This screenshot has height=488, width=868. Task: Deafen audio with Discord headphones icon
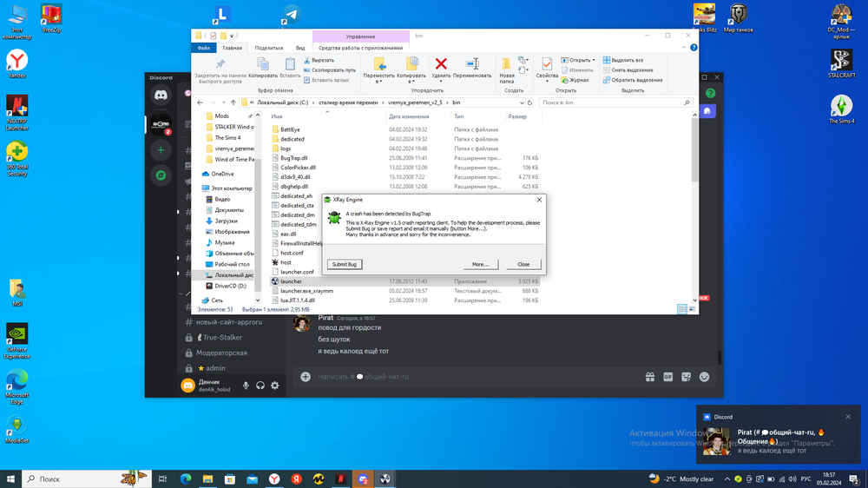coord(260,386)
